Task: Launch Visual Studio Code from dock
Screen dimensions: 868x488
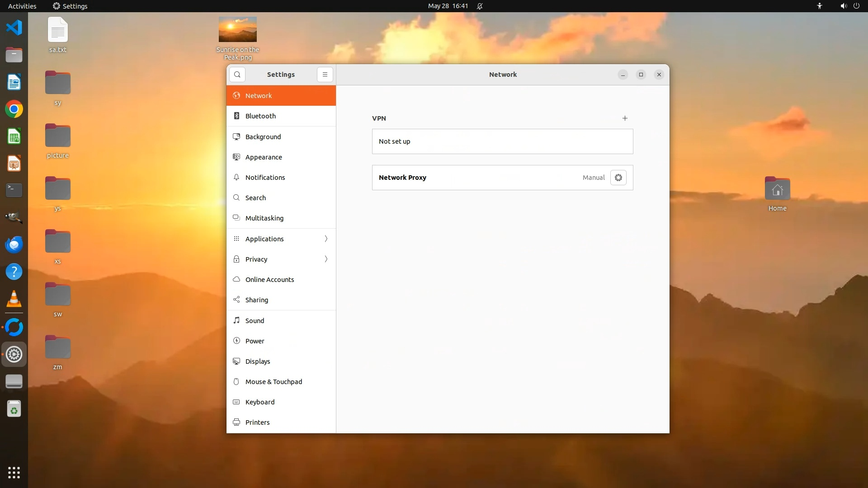Action: pyautogui.click(x=14, y=28)
